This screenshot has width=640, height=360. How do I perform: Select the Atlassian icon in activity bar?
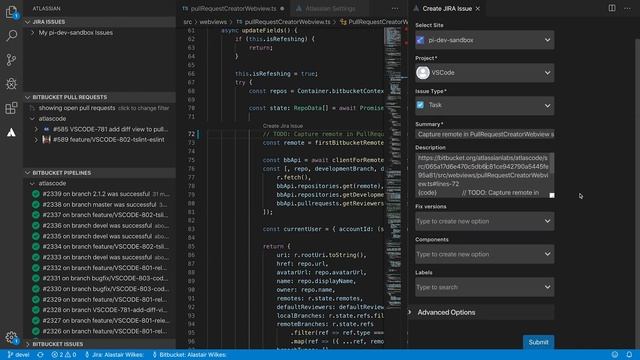coord(11,132)
